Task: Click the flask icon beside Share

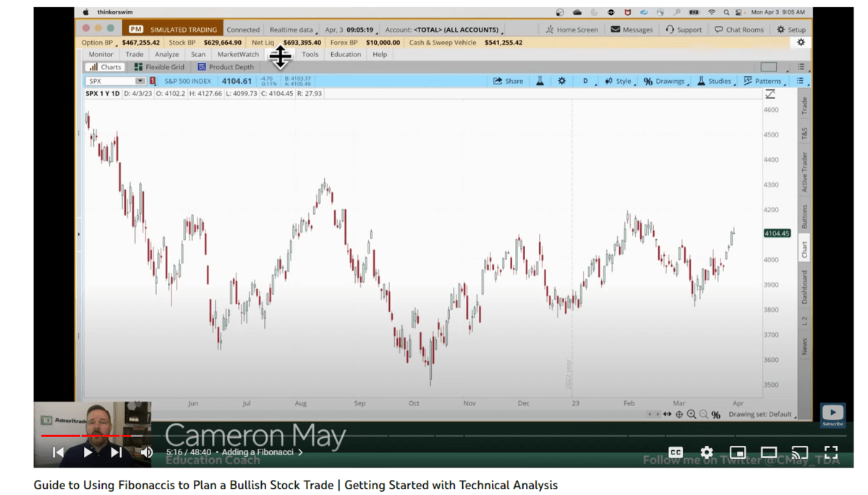Action: (x=540, y=81)
